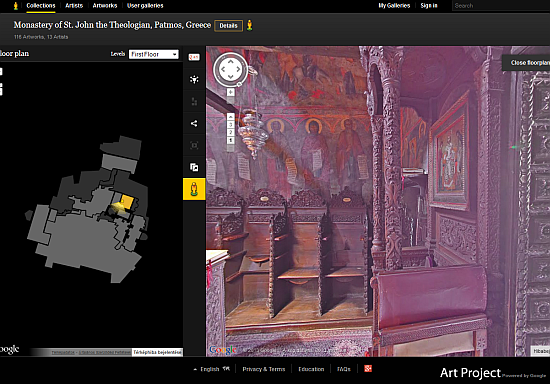Click the zoom out minus button
The height and width of the screenshot is (384, 550).
point(230,100)
